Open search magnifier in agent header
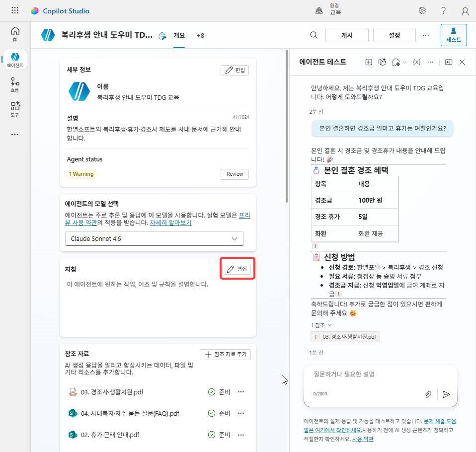Image resolution: width=476 pixels, height=452 pixels. (314, 35)
